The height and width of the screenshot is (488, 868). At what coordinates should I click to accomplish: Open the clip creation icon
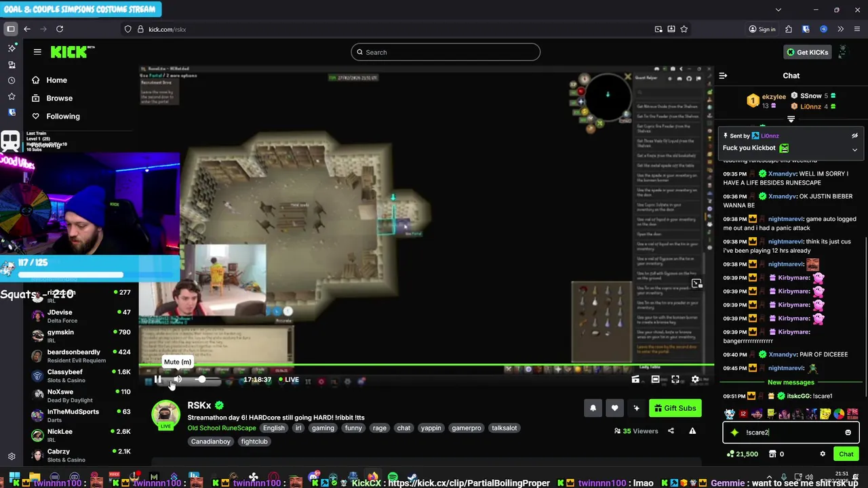pyautogui.click(x=635, y=380)
